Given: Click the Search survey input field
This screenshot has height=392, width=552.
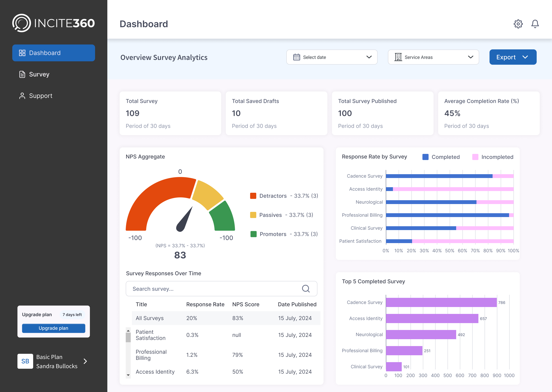Looking at the screenshot, I should pos(213,289).
